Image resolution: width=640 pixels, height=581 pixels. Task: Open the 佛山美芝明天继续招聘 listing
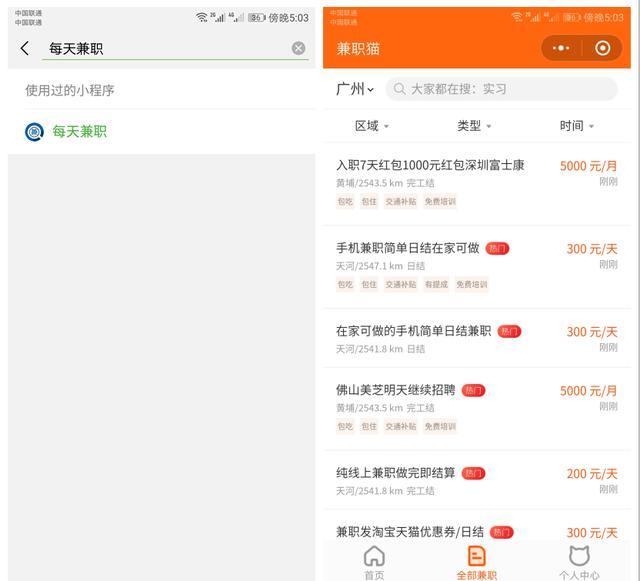477,409
